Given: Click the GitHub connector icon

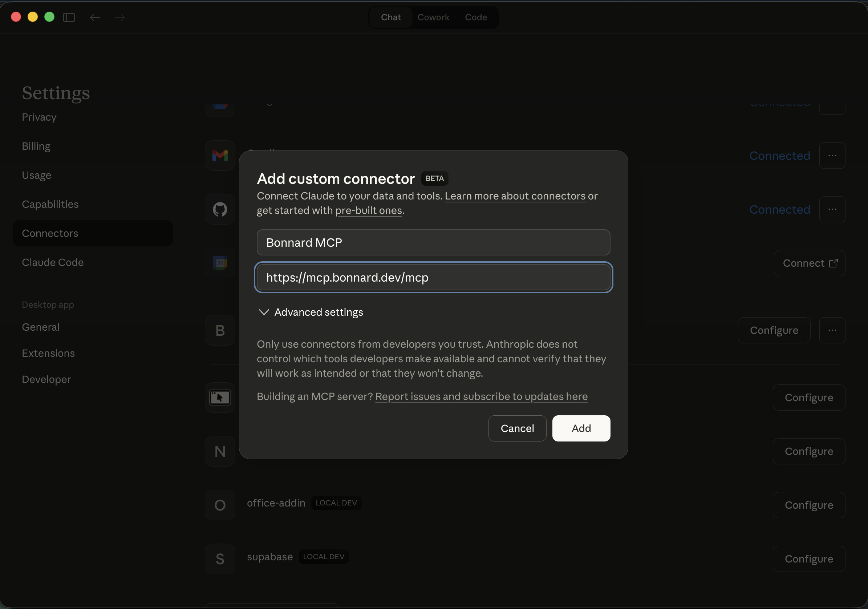Looking at the screenshot, I should [220, 209].
